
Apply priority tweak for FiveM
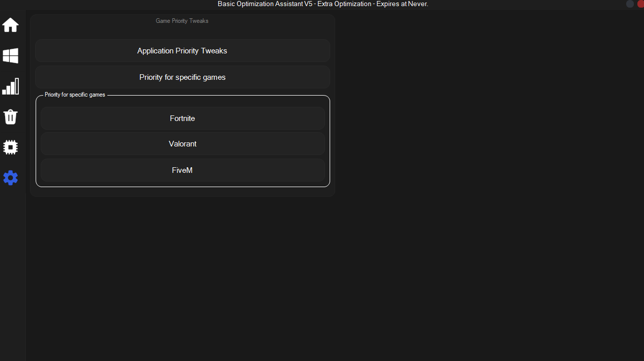coord(182,170)
